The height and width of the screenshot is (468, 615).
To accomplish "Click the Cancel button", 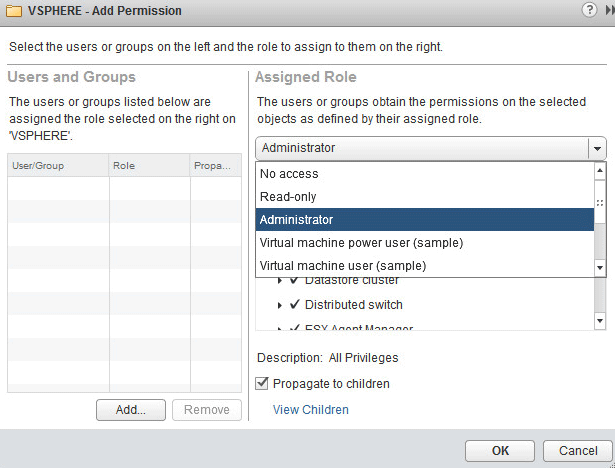I will point(578,451).
